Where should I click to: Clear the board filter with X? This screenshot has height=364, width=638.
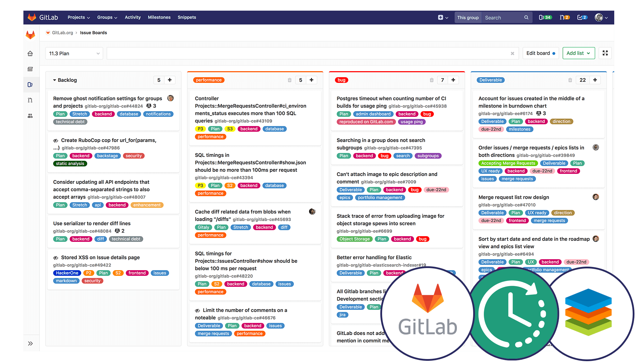point(512,53)
